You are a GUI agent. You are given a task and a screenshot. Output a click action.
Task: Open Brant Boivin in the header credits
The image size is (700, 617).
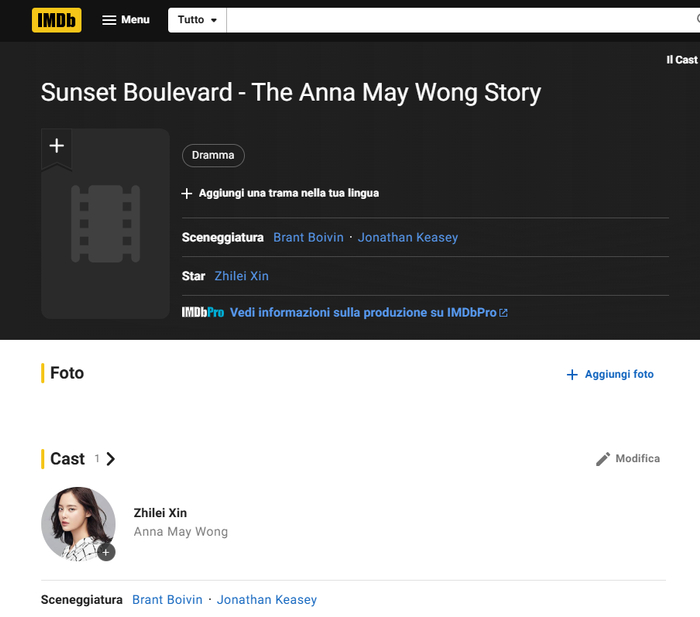308,238
